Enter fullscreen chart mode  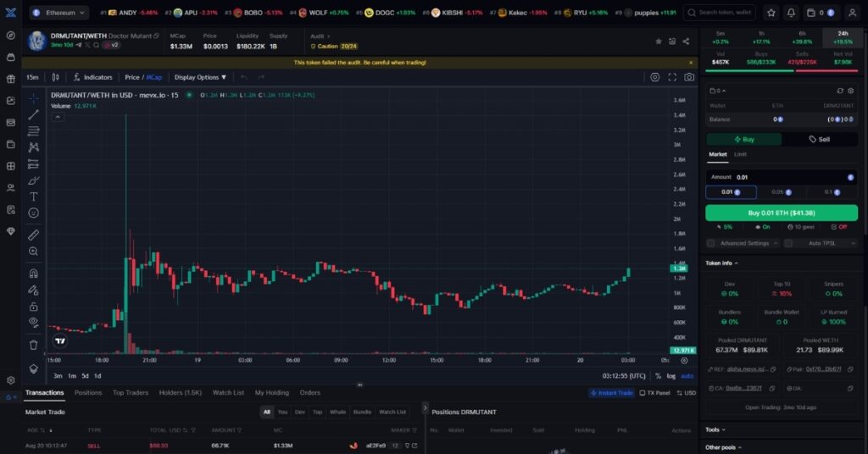point(672,77)
